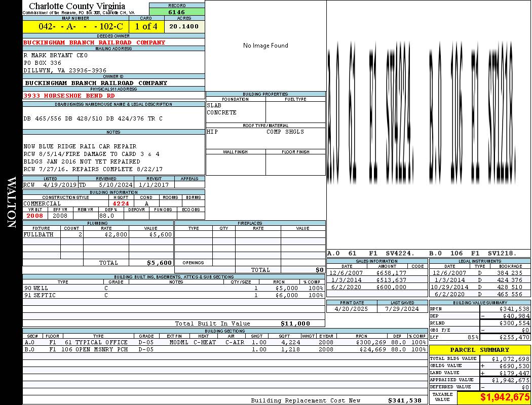Select the C-HEAT heat type value
Viewport: 532px width, 405px height.
(205, 343)
